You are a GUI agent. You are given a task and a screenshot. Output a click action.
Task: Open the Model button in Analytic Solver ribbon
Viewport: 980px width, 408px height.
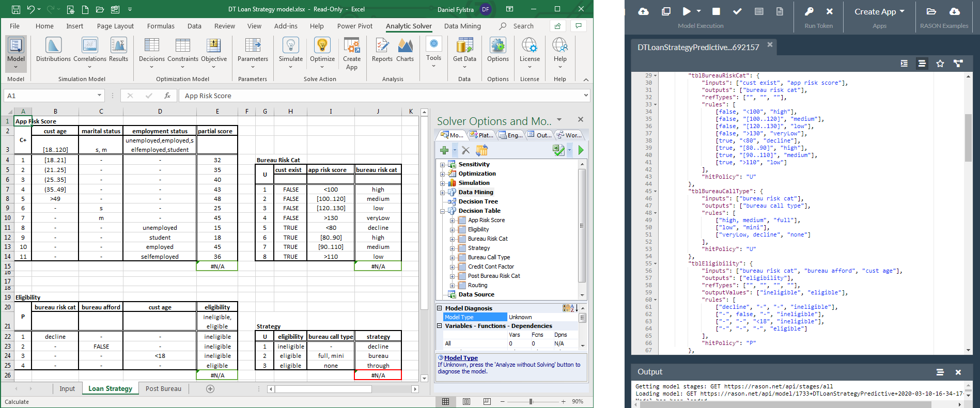tap(16, 54)
